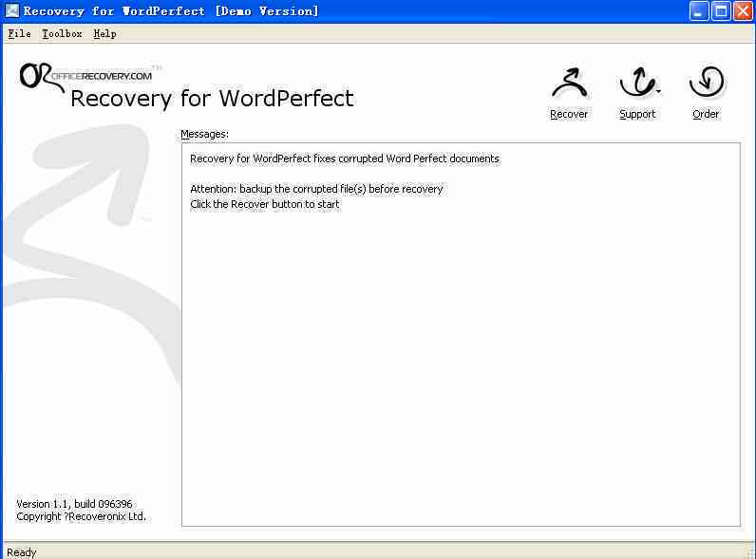Click the large 'Recovery for WordPerfect' heading

pyautogui.click(x=212, y=99)
